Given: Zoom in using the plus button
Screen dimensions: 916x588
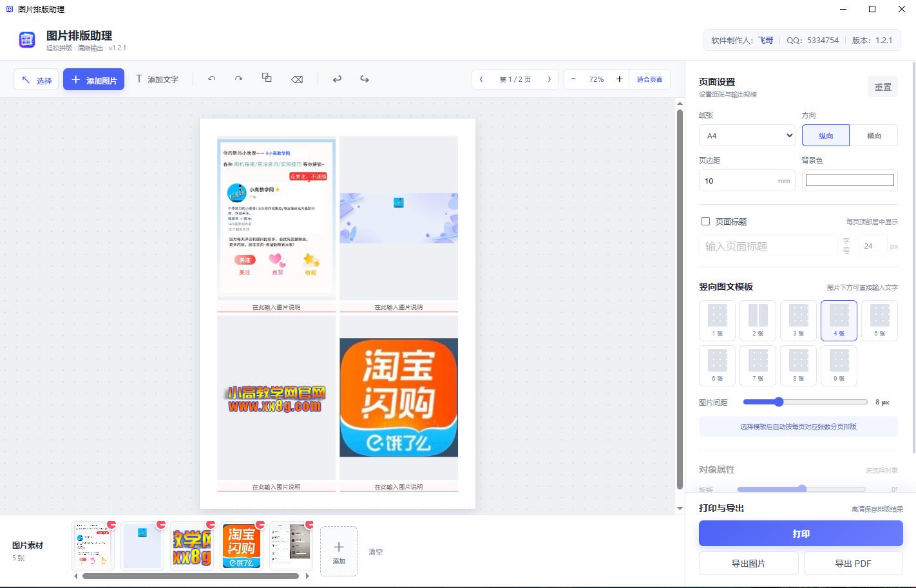Looking at the screenshot, I should click(619, 79).
